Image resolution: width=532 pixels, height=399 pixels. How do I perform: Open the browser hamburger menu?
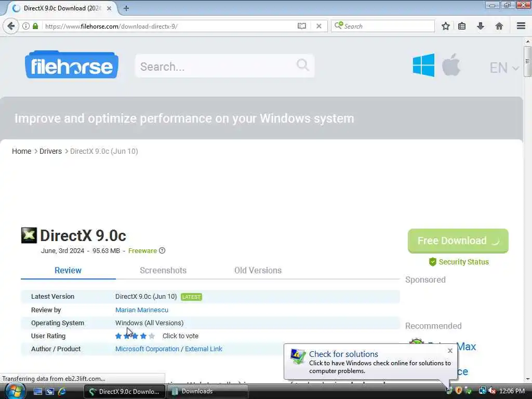coord(521,26)
